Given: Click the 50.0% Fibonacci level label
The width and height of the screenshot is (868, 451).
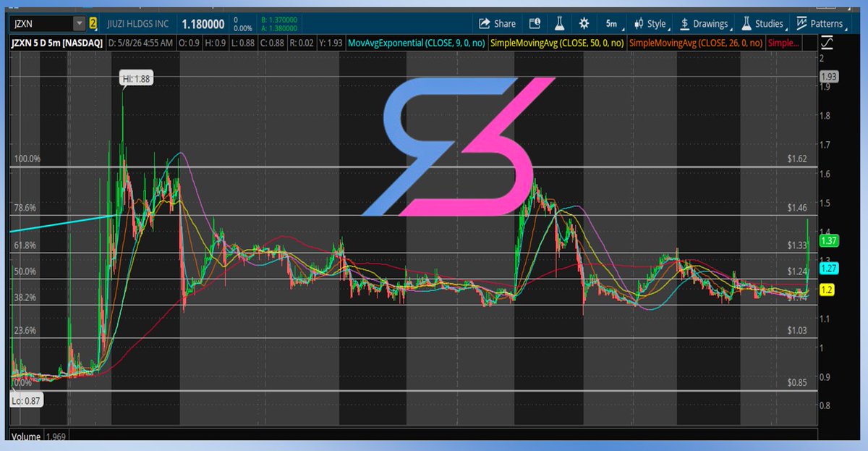Looking at the screenshot, I should 25,271.
